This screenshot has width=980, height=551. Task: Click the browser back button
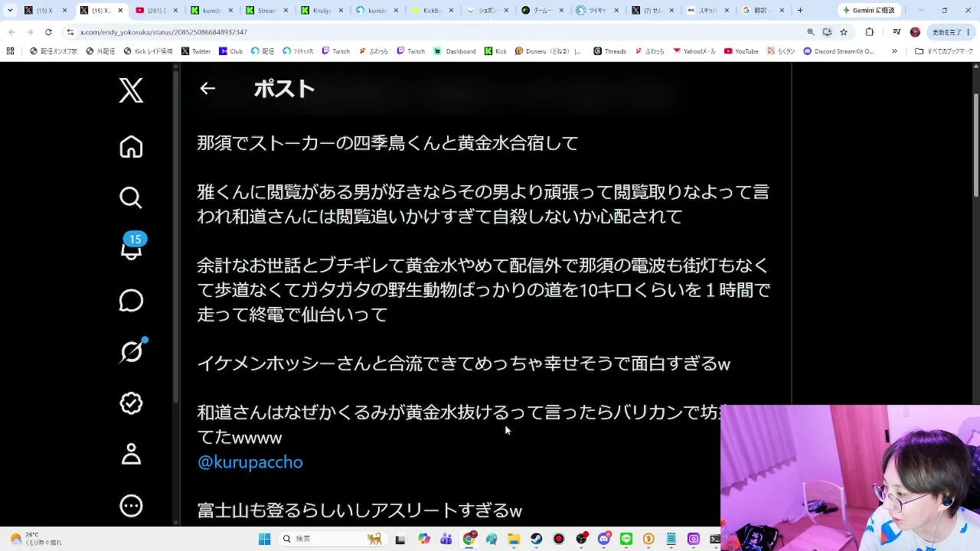11,32
